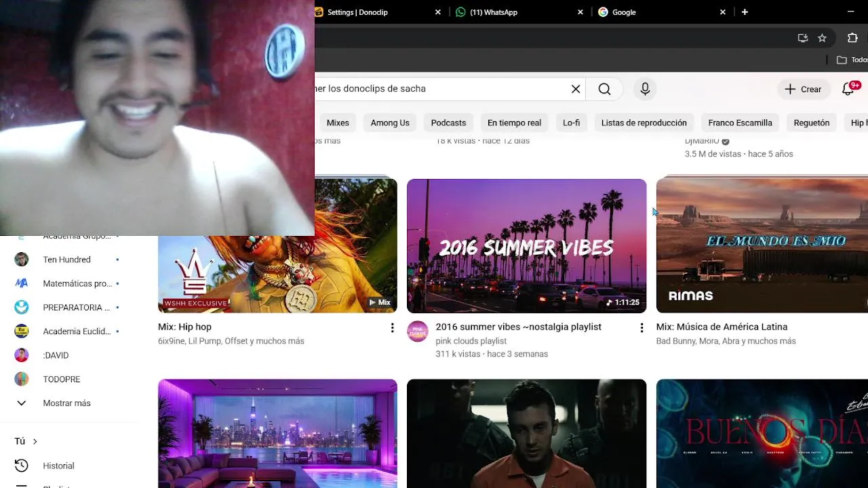Select the Mixes filter chip

click(338, 123)
